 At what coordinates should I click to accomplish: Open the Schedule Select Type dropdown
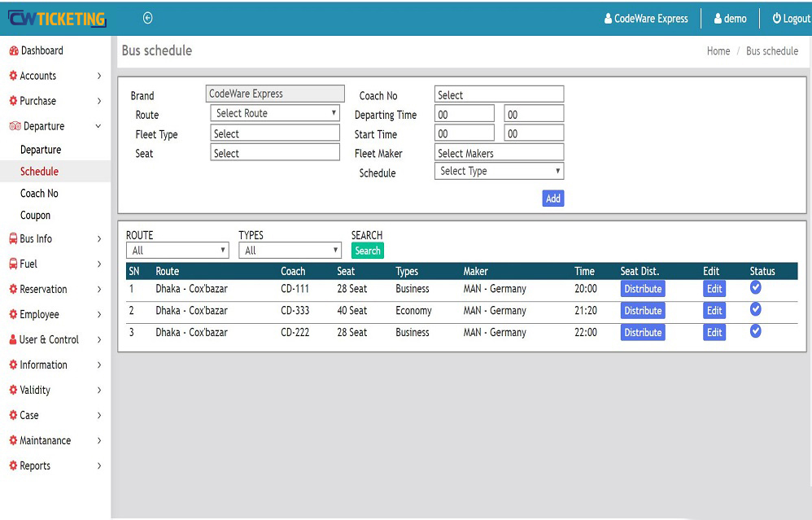pos(499,171)
